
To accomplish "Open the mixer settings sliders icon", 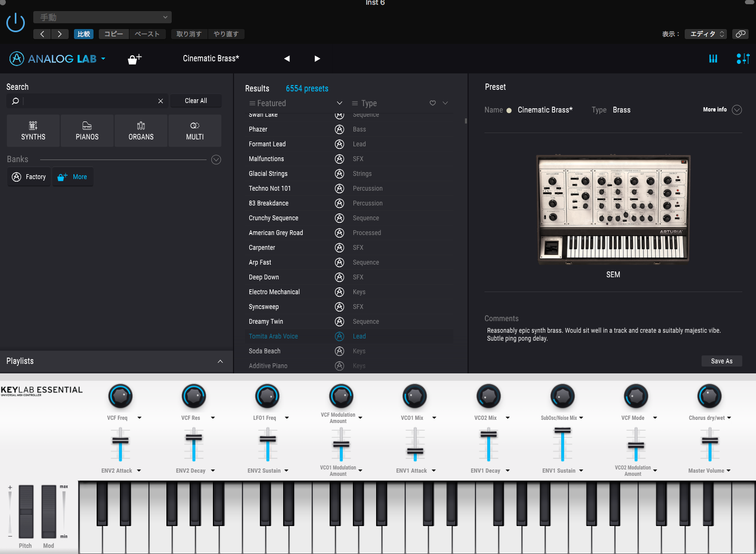I will click(743, 59).
